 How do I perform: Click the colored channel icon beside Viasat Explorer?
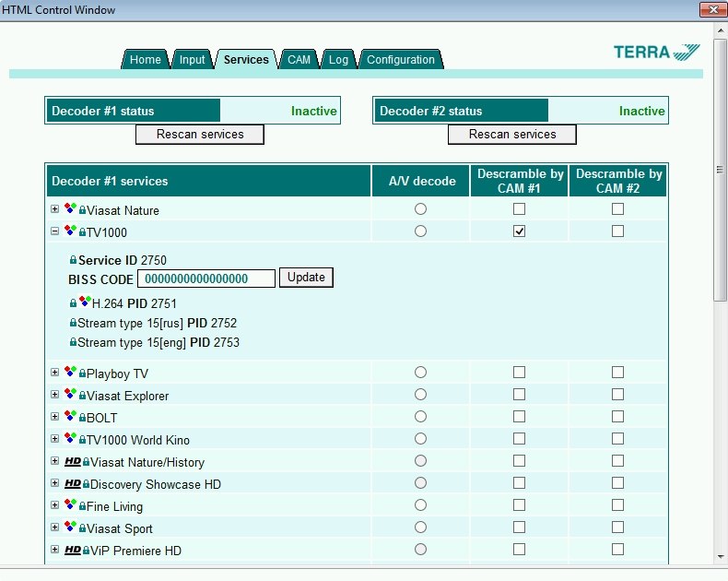tap(70, 393)
